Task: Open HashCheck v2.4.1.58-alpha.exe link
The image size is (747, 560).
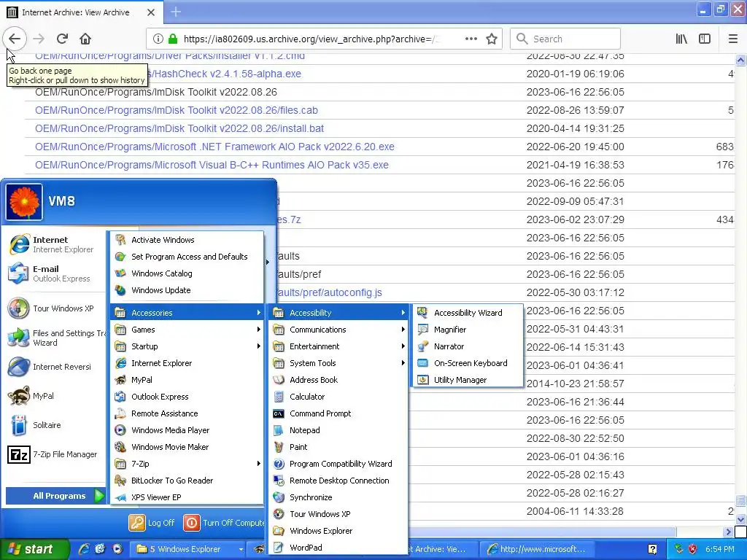Action: (228, 74)
